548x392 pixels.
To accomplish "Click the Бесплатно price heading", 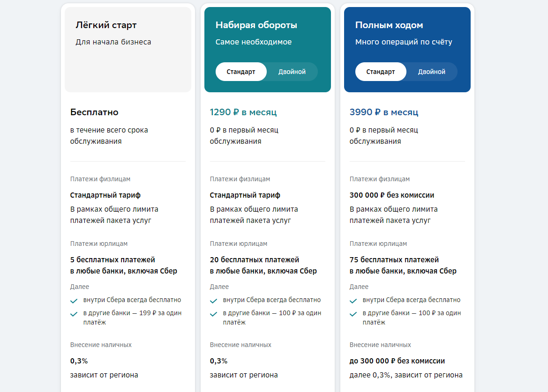I will (x=94, y=112).
